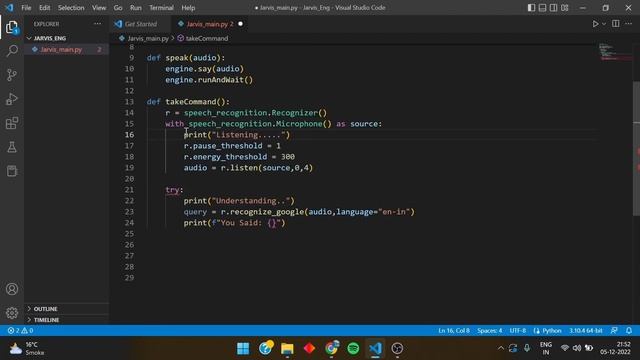Image resolution: width=640 pixels, height=360 pixels.
Task: Click the editor minimap
Action: click(615, 52)
